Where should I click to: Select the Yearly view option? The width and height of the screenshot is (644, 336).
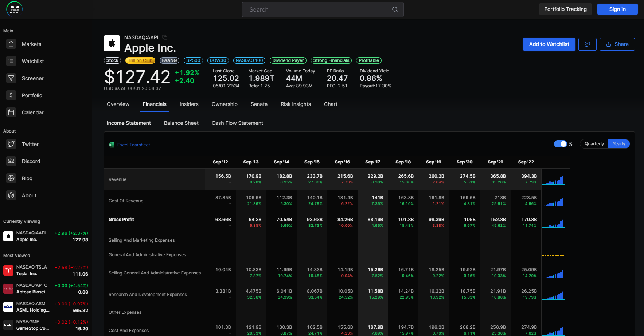pyautogui.click(x=619, y=144)
